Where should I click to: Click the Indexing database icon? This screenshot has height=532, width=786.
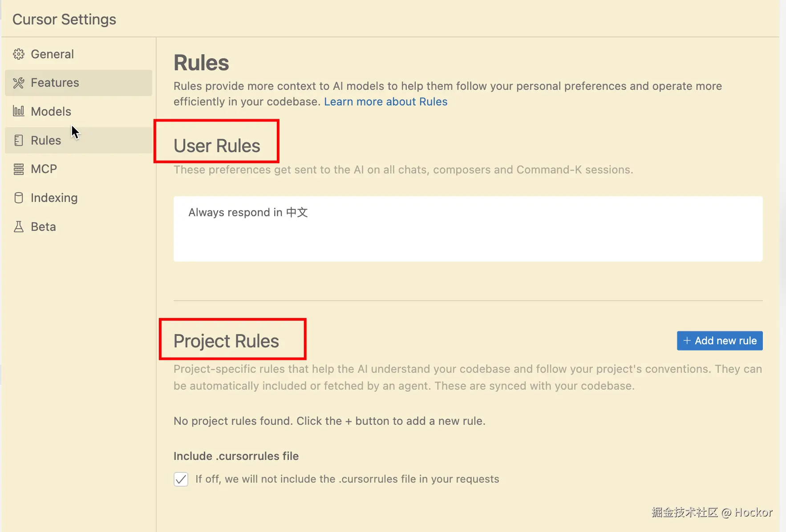tap(19, 198)
